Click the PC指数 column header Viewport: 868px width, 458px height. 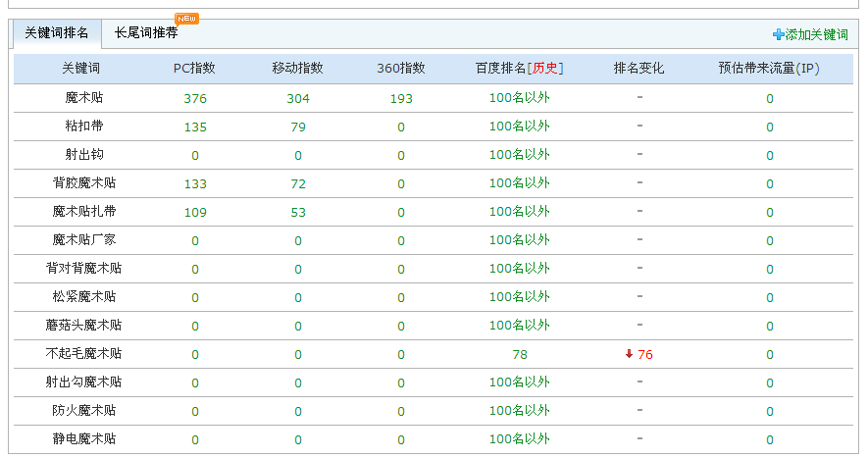(x=194, y=69)
